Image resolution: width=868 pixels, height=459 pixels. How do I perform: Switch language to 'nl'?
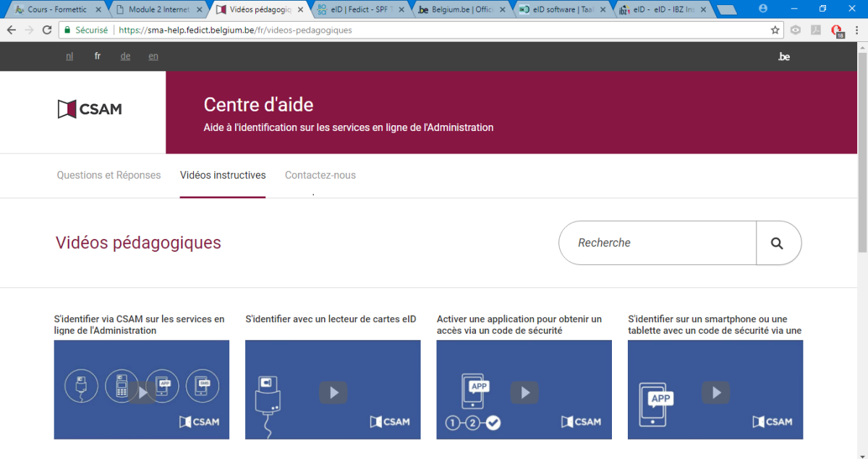(69, 56)
